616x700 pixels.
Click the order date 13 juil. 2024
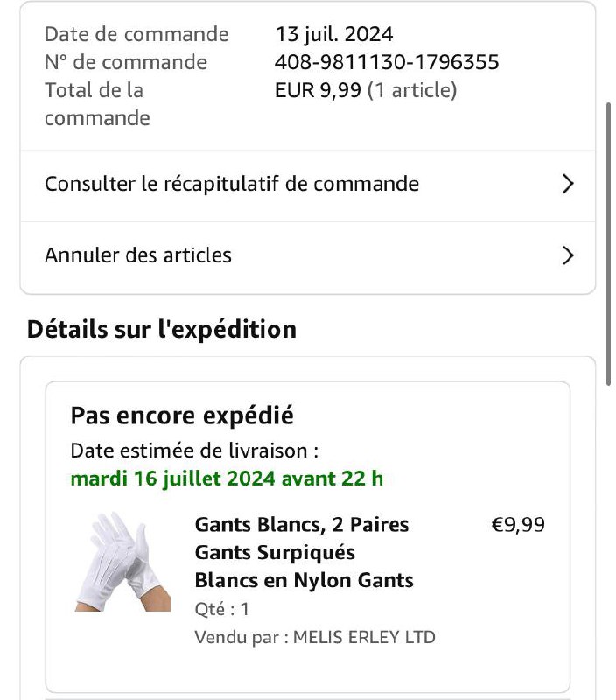click(x=334, y=34)
